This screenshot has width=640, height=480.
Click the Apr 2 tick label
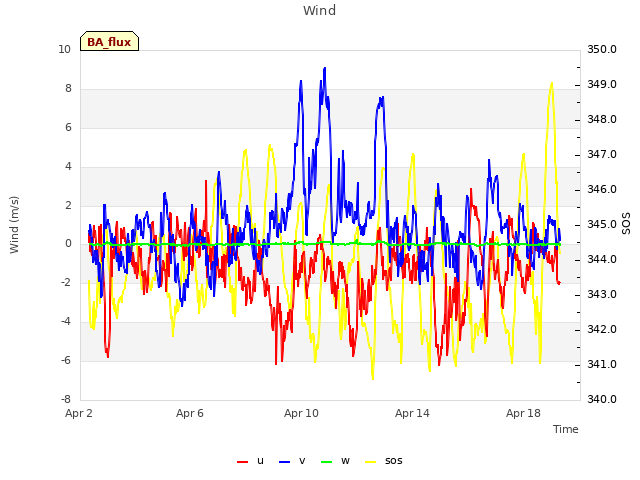pyautogui.click(x=79, y=413)
